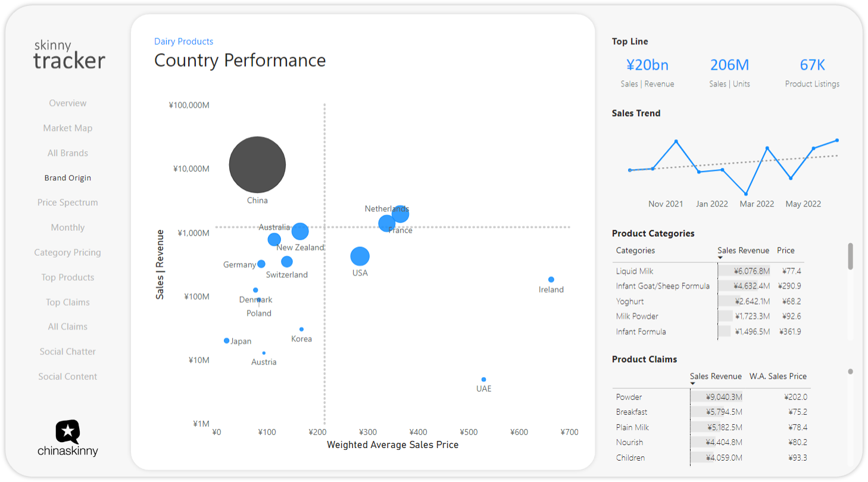Open Social Chatter section
The width and height of the screenshot is (868, 482).
[x=68, y=352]
